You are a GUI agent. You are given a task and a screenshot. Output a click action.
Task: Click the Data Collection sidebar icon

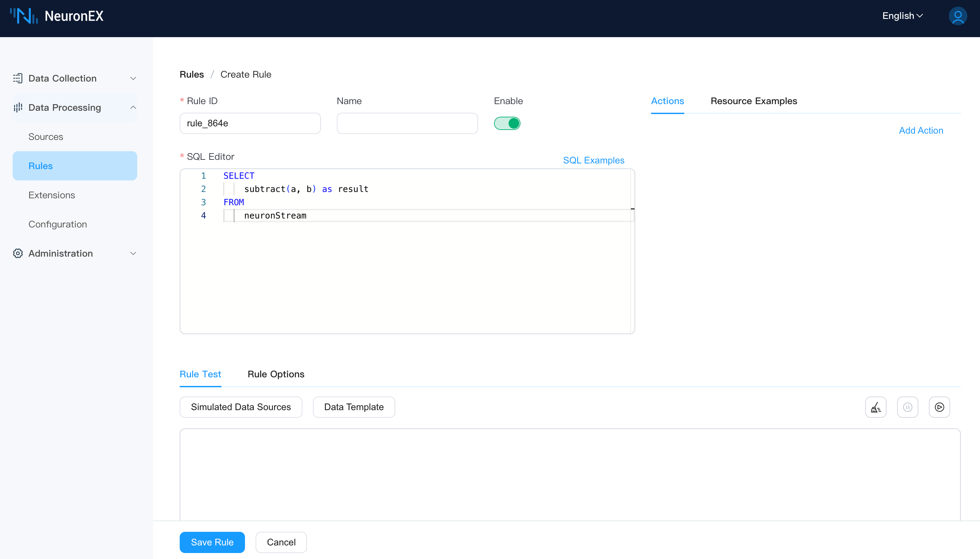18,78
